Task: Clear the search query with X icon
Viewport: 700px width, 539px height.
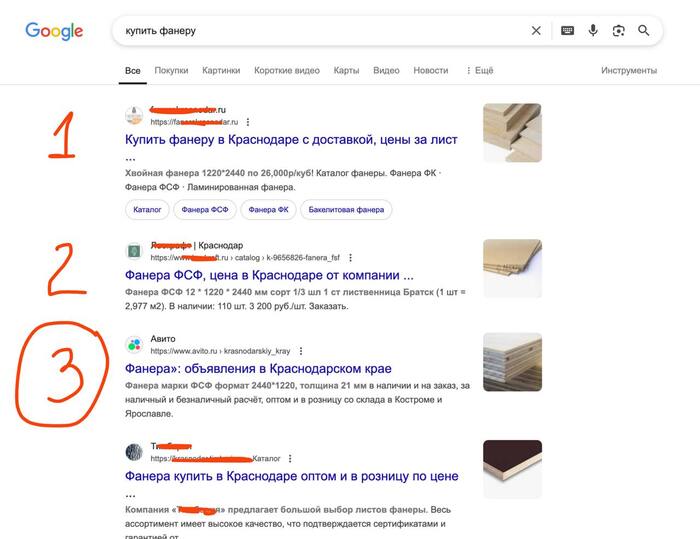Action: click(536, 31)
